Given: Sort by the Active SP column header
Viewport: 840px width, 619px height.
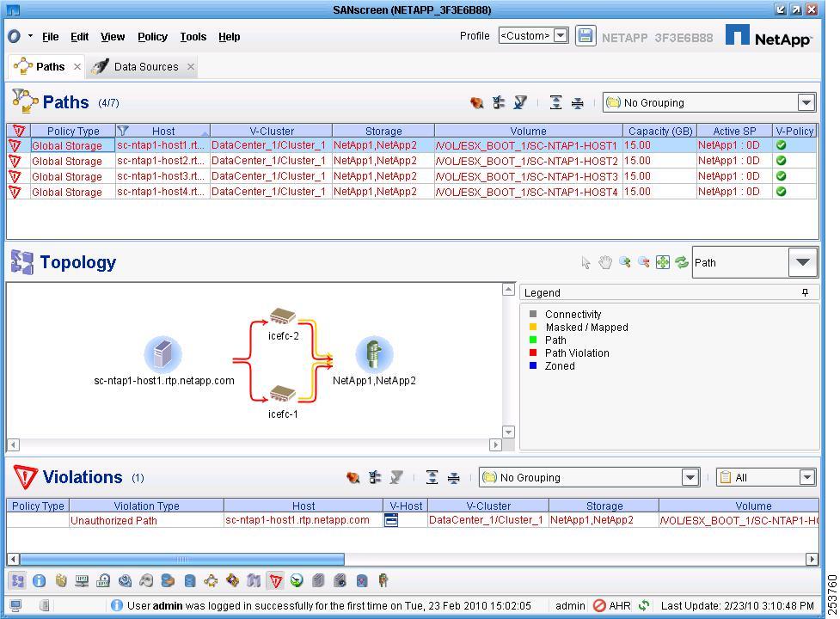Looking at the screenshot, I should pyautogui.click(x=734, y=131).
